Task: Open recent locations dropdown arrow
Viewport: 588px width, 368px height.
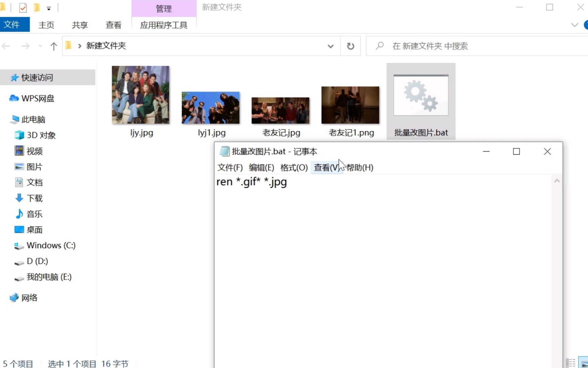Action: pos(40,46)
